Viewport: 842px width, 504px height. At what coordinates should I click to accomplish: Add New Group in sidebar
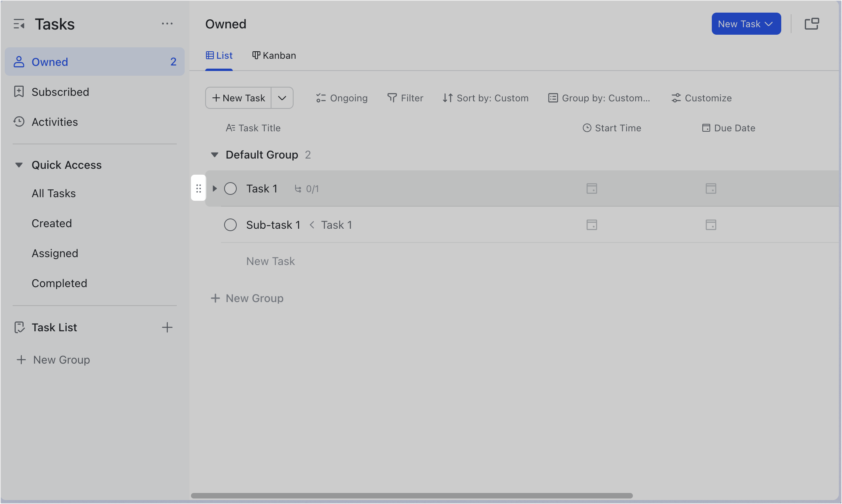(53, 360)
